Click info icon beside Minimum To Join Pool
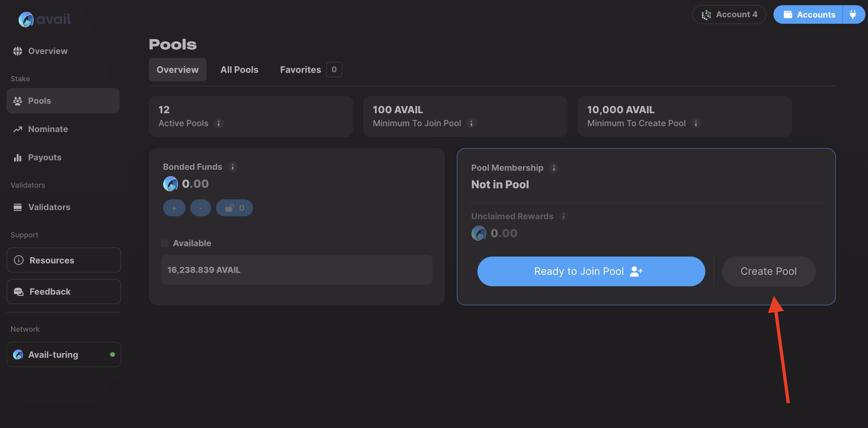 tap(471, 124)
